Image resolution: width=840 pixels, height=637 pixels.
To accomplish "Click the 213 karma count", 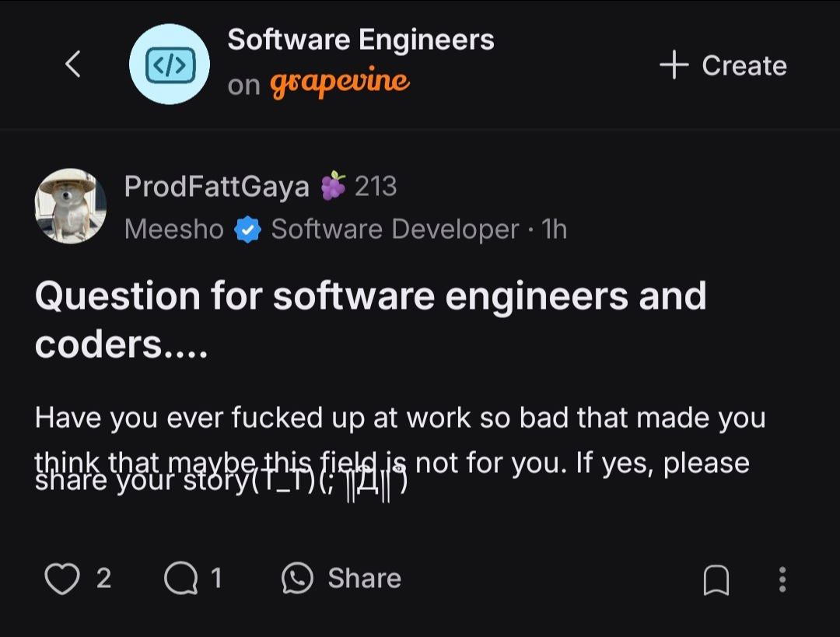I will coord(376,187).
